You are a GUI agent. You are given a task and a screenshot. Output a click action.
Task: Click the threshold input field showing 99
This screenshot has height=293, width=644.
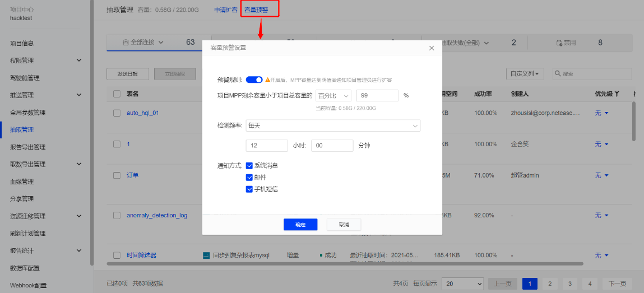[x=377, y=95]
